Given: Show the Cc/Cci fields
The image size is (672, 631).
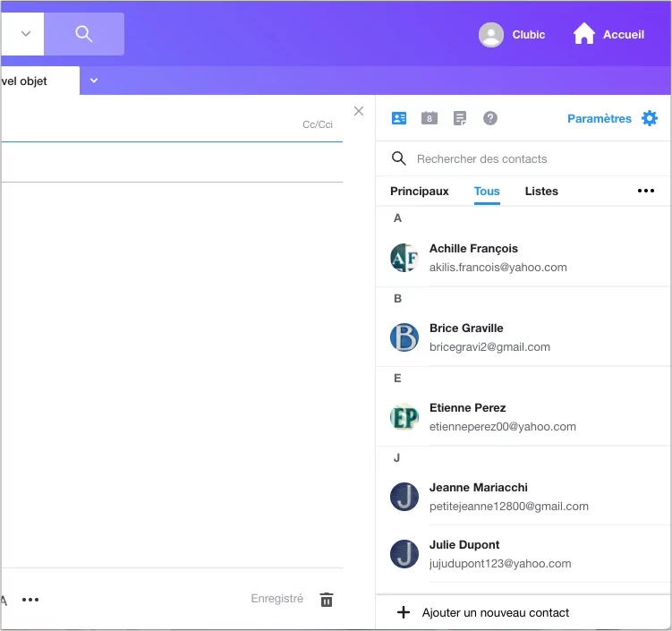Looking at the screenshot, I should point(317,124).
